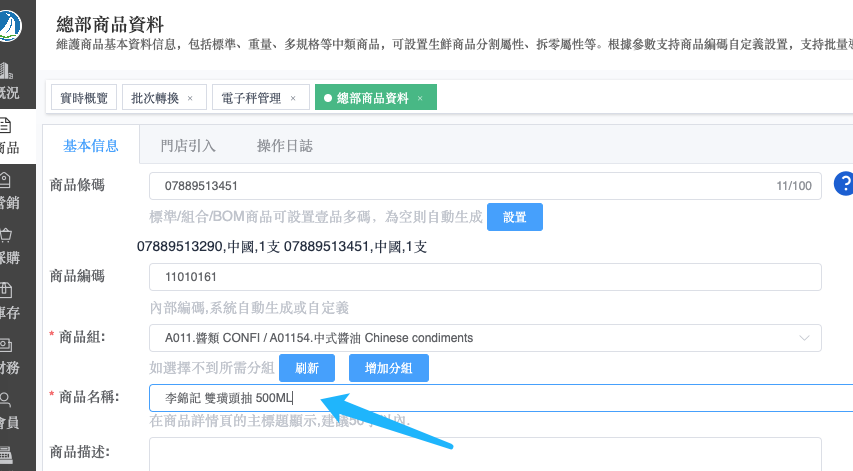This screenshot has height=471, width=853.
Task: Click the hint text 內部編碼,系統自動生成或自定義
Action: [249, 308]
